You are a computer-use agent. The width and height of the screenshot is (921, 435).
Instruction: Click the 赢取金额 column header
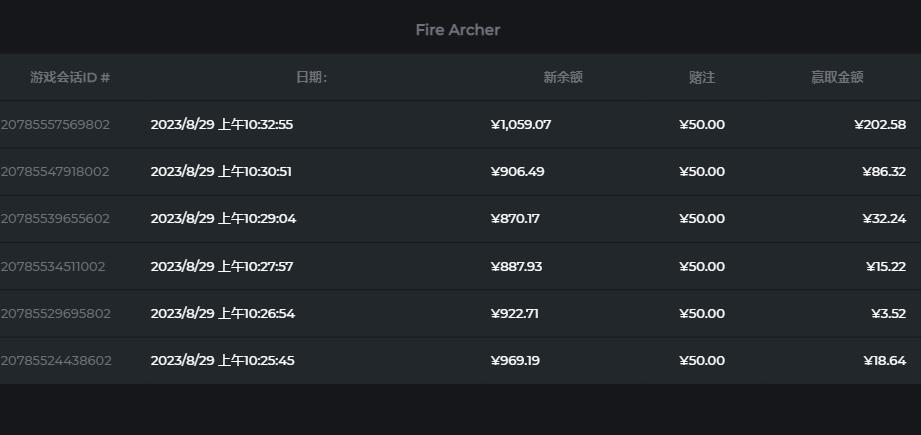(x=837, y=77)
